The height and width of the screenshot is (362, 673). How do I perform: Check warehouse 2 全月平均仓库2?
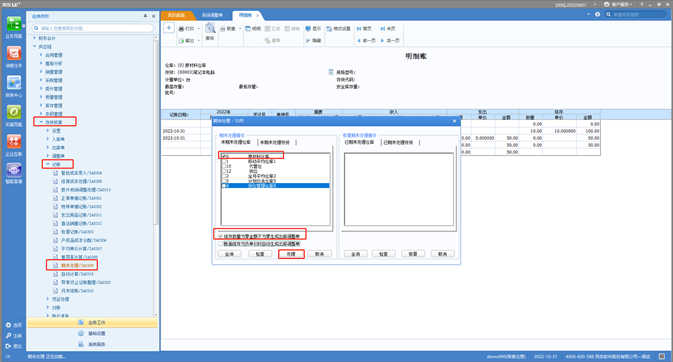pos(224,176)
